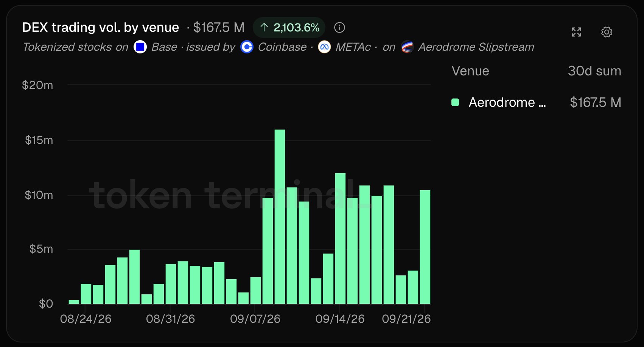
Task: Click the 09/21/26 x-axis date label
Action: pos(406,319)
